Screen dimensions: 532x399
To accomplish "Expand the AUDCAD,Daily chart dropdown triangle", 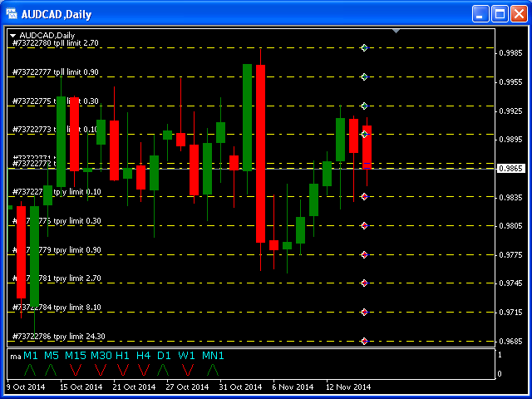I will pos(13,35).
